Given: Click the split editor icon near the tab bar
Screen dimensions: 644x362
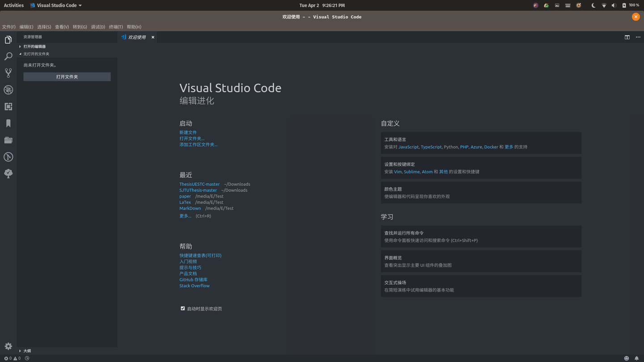Looking at the screenshot, I should point(627,38).
